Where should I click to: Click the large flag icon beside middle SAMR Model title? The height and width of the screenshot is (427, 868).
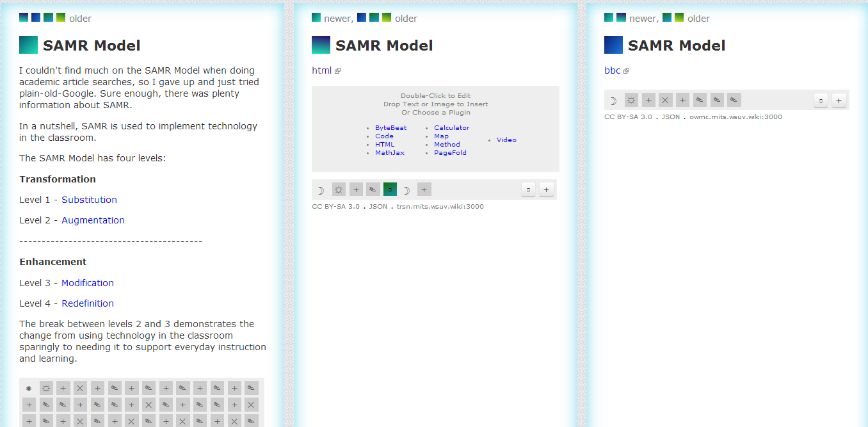tap(321, 45)
